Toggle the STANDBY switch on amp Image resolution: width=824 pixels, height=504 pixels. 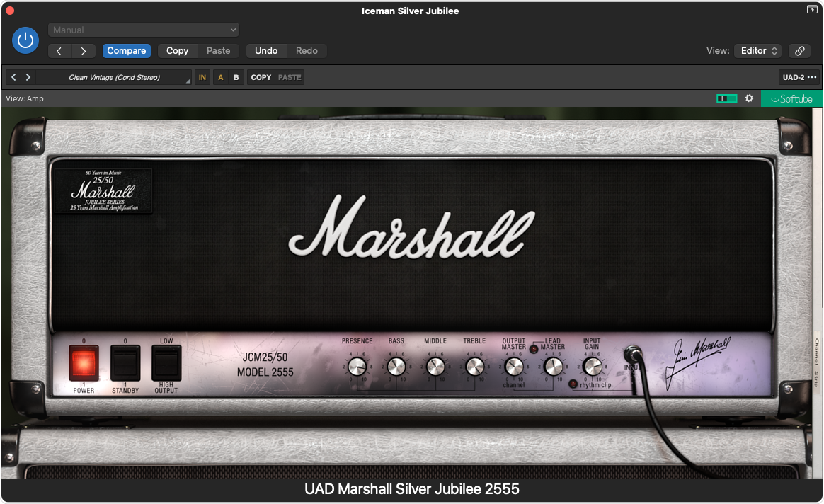tap(125, 362)
